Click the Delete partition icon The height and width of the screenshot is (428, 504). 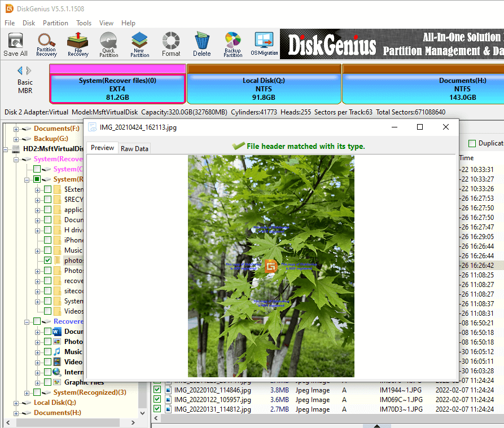click(201, 44)
